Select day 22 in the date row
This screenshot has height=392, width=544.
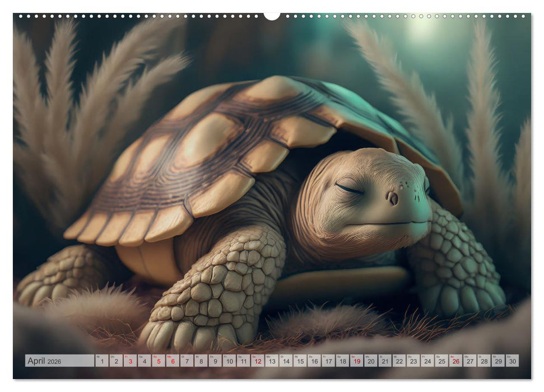(399, 361)
